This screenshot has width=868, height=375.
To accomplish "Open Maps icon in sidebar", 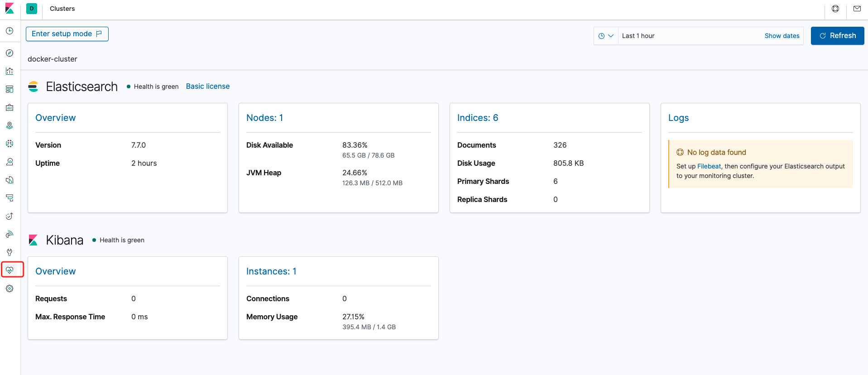I will click(x=10, y=125).
